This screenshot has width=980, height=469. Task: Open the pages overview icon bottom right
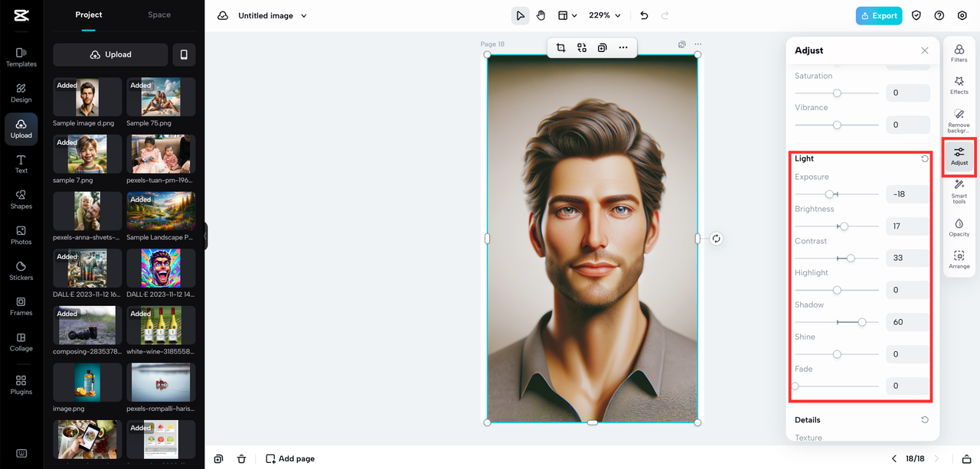966,458
